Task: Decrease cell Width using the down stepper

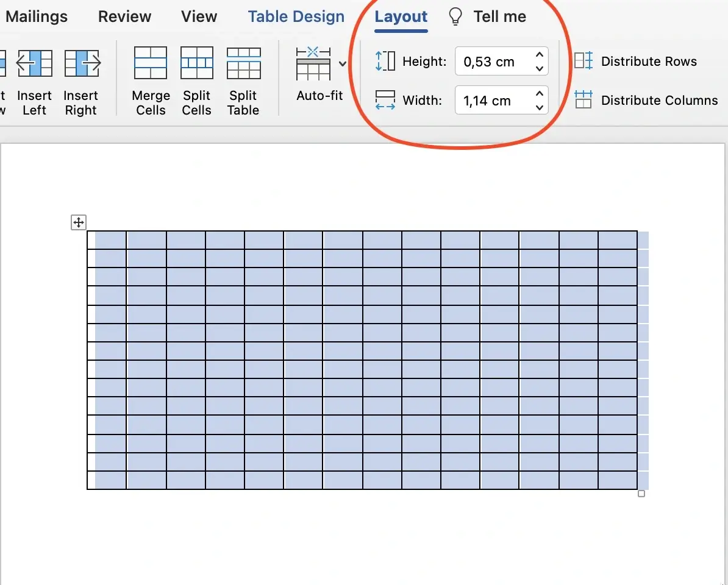Action: click(539, 106)
